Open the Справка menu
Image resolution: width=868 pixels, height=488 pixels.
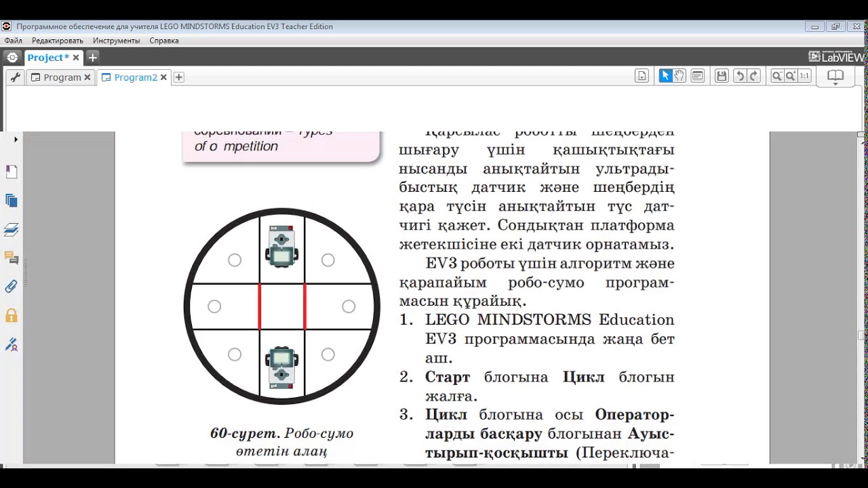164,41
